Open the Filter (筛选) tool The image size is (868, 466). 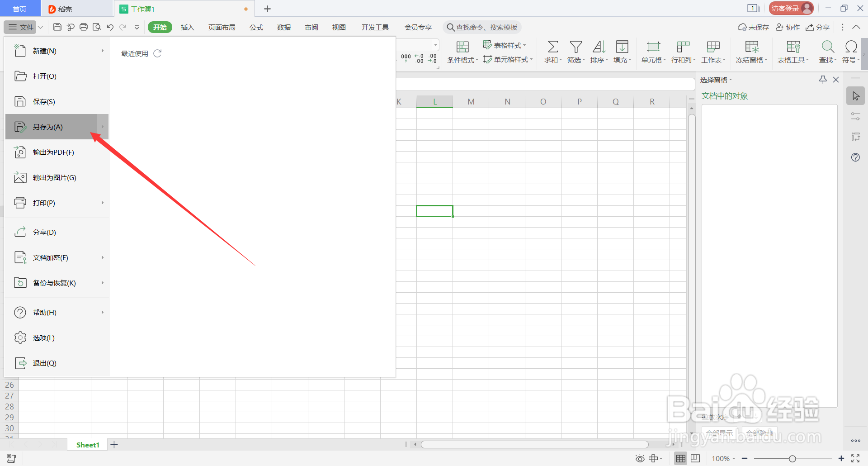point(576,51)
